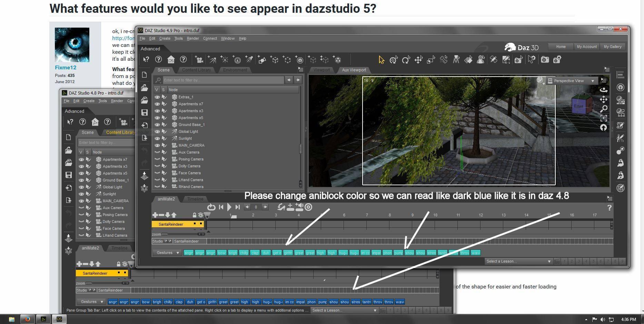The image size is (644, 324).
Task: Open Select a Lesson dropdown in DAZ 4.8
Action: tap(344, 310)
